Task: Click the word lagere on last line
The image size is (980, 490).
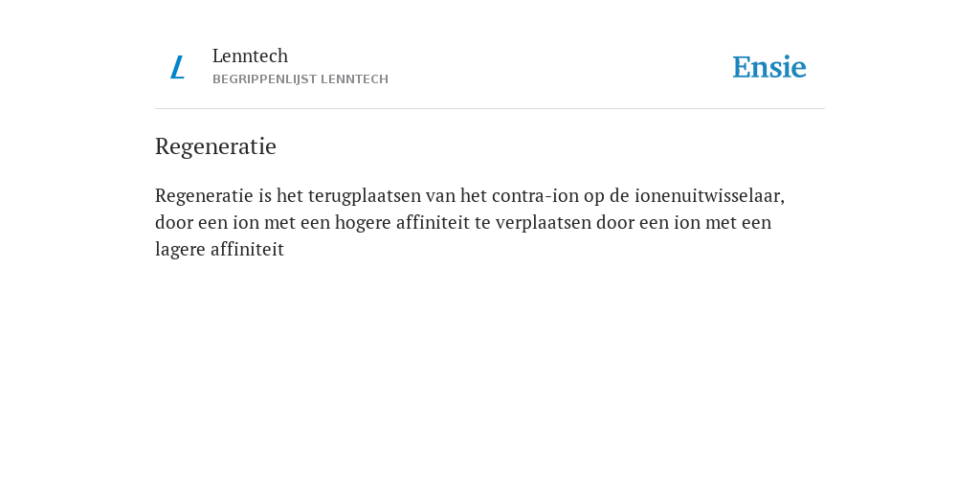Action: 180,250
